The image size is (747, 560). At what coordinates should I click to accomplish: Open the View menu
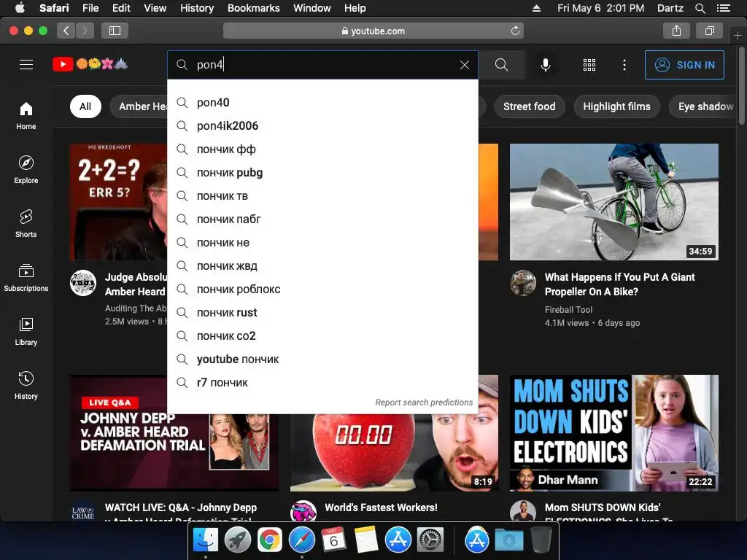[x=155, y=8]
